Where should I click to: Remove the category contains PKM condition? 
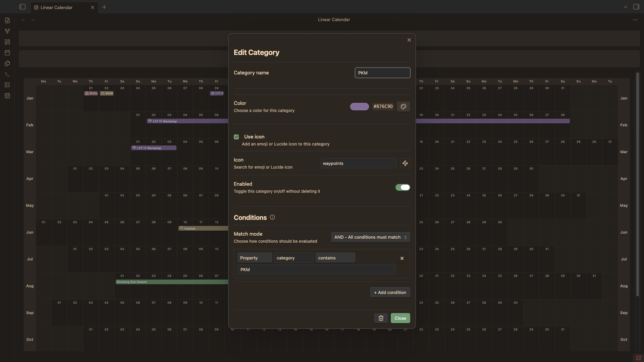(x=402, y=258)
